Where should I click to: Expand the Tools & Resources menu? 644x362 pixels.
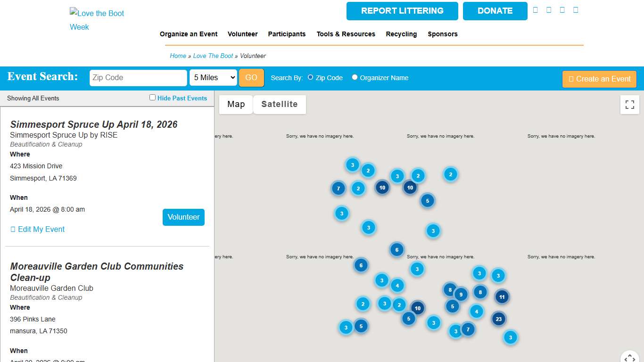pyautogui.click(x=346, y=34)
